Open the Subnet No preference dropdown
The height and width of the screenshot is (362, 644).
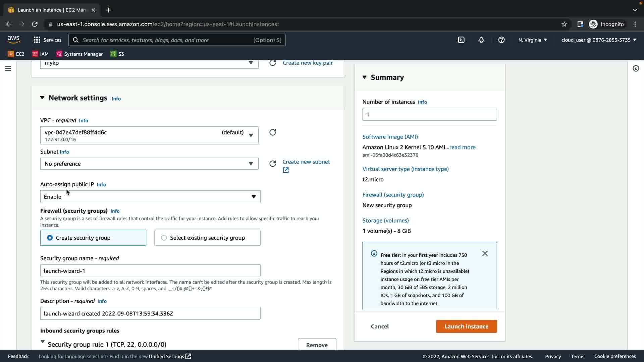[149, 164]
